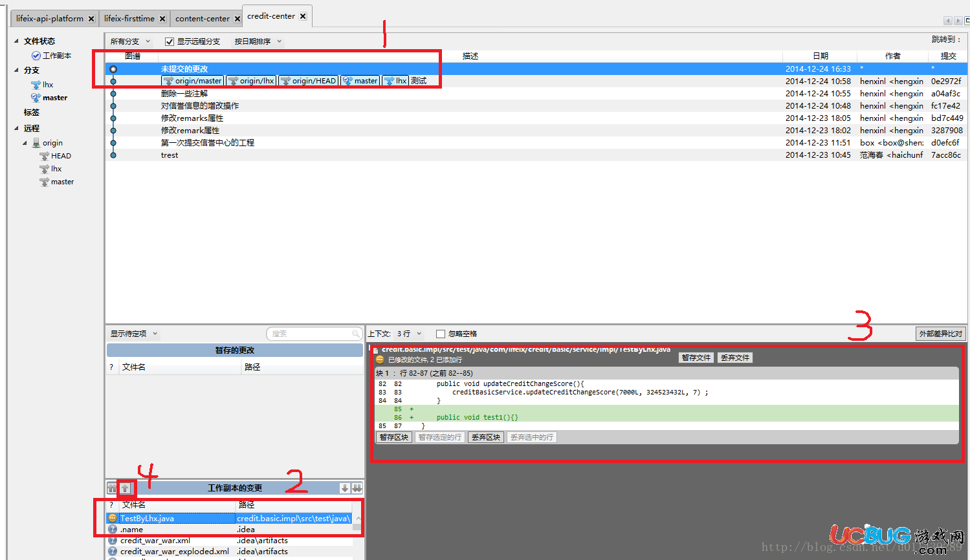Unstage selected file with single down arrow

[x=345, y=488]
